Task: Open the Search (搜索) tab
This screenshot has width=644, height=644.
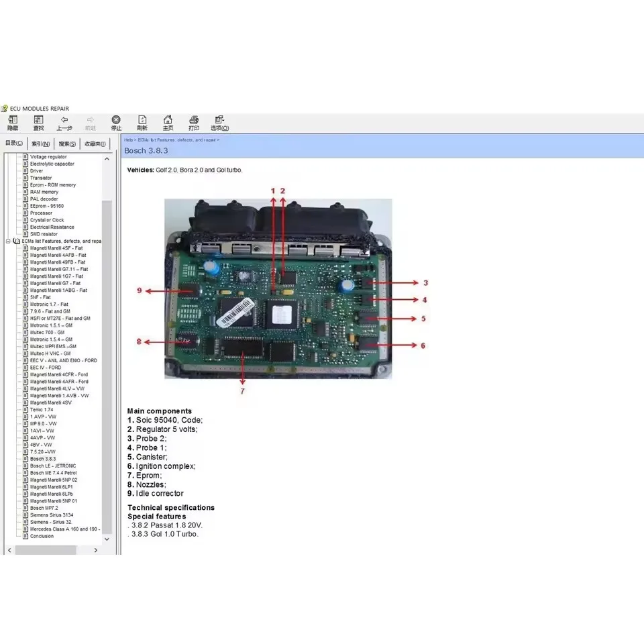Action: point(66,143)
